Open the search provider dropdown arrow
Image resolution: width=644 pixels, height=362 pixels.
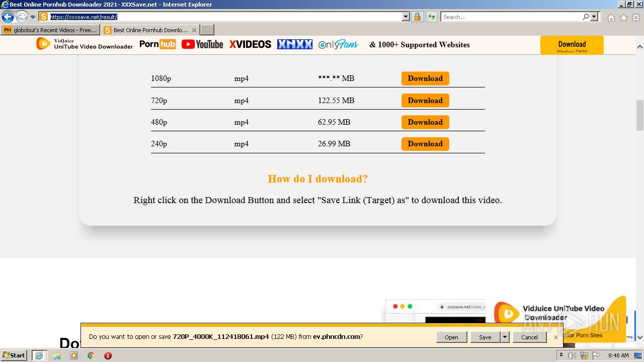click(x=594, y=17)
